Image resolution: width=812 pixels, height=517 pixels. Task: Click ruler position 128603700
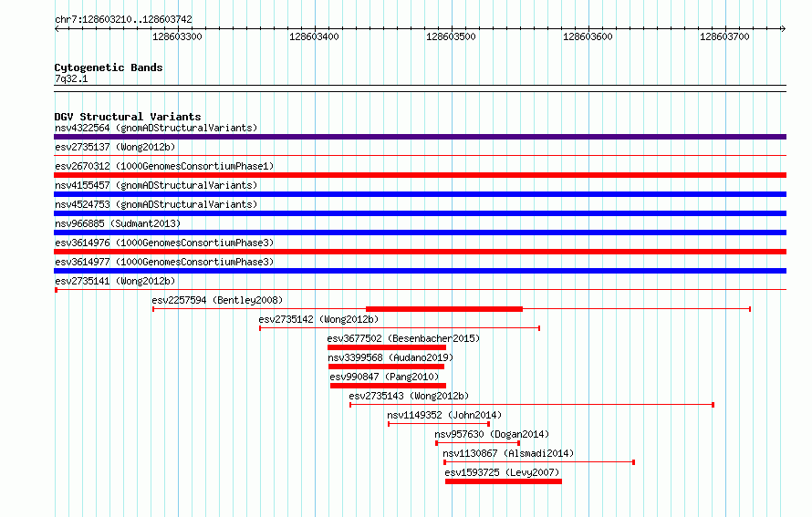724,36
